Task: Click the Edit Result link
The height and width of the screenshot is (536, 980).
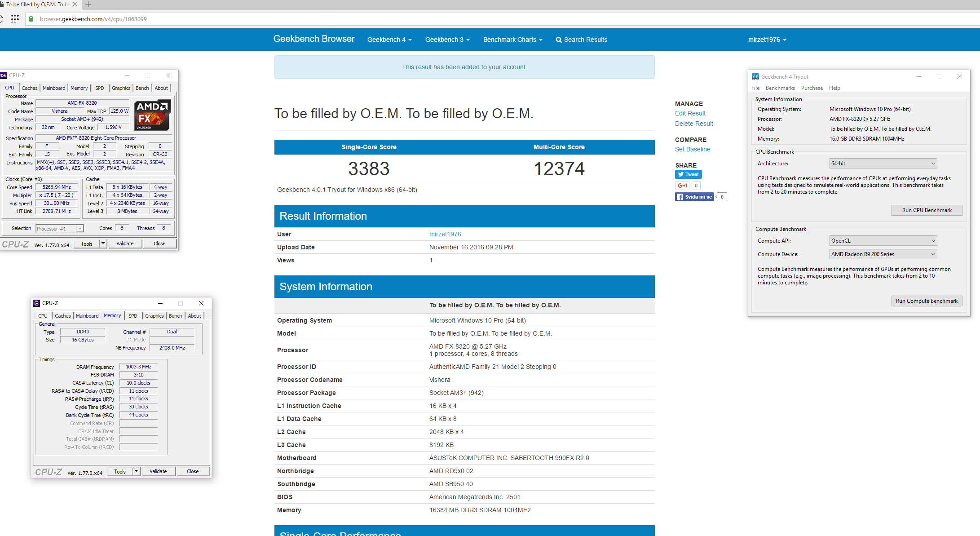Action: [x=690, y=113]
